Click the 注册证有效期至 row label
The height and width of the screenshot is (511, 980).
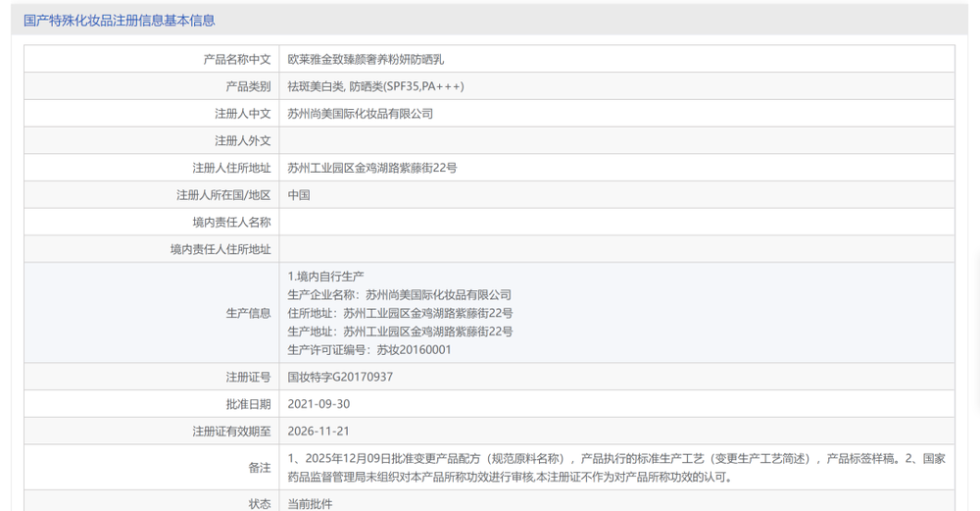click(x=231, y=432)
